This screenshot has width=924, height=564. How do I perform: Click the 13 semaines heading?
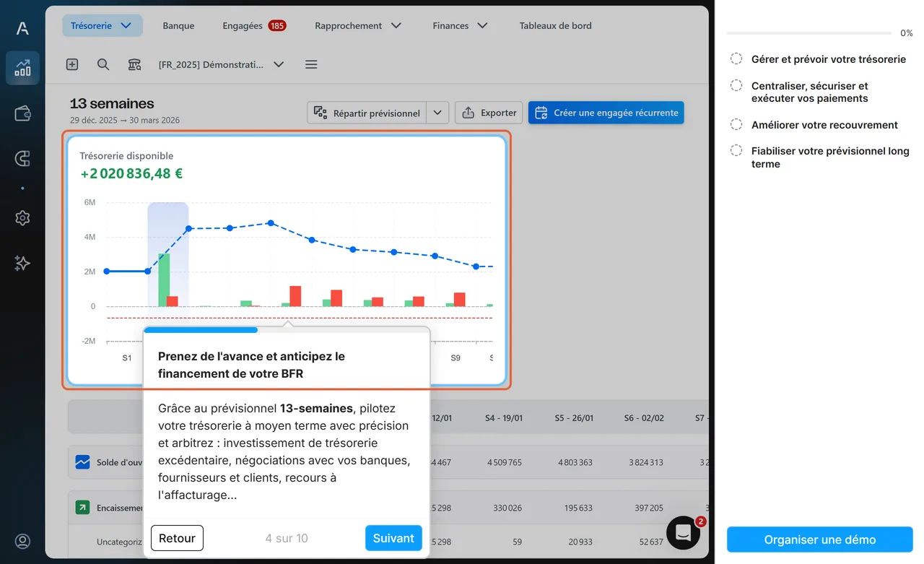pos(112,103)
